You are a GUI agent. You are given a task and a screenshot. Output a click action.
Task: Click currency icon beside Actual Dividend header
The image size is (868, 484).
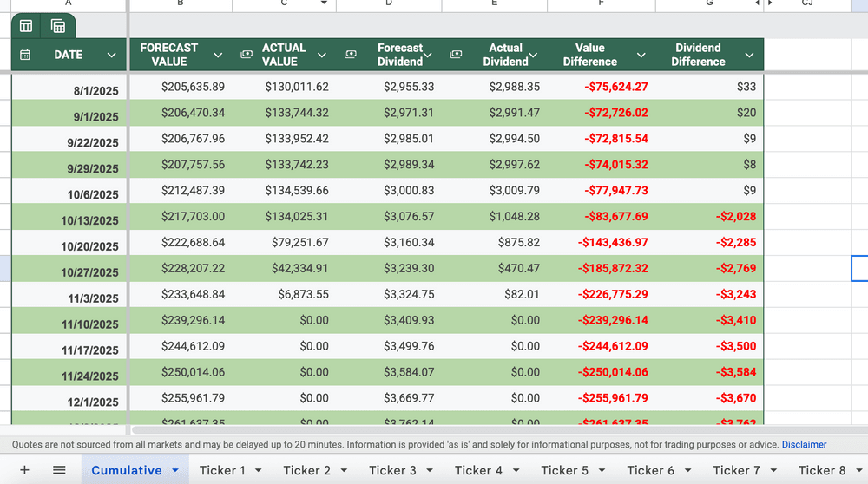456,55
